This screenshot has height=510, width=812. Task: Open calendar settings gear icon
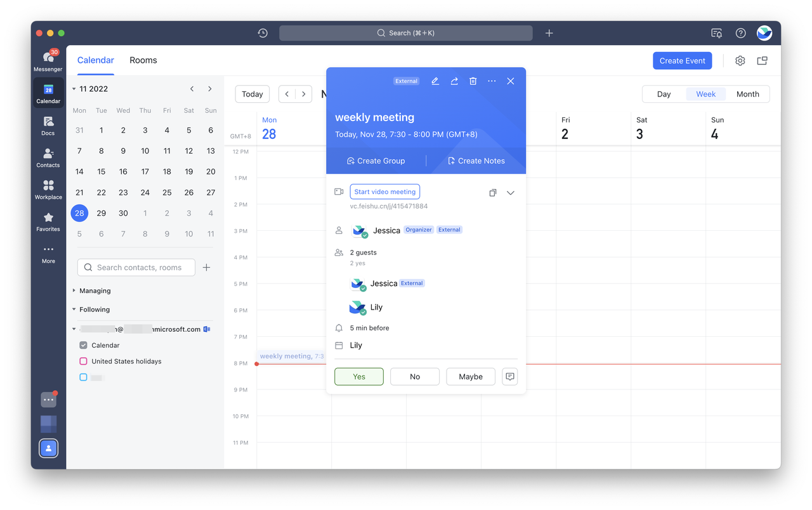click(740, 61)
